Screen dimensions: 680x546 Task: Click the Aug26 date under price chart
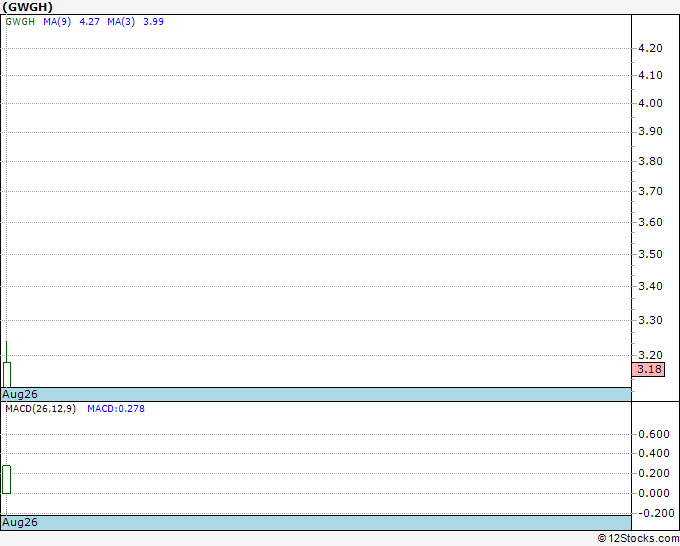coord(20,394)
